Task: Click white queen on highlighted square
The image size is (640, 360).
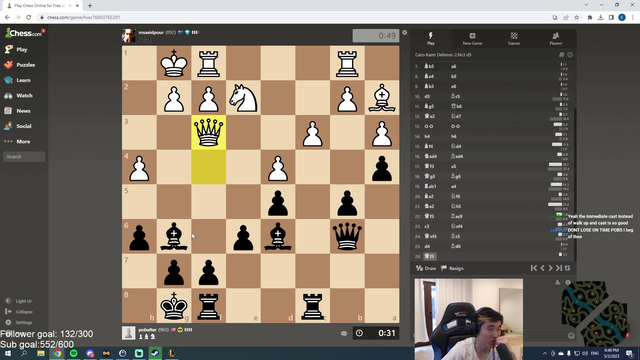Action: [209, 132]
